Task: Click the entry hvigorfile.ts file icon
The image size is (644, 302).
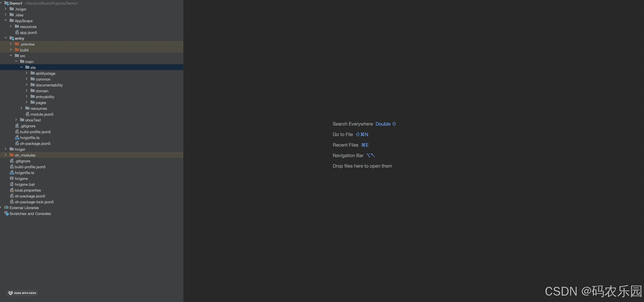Action: pyautogui.click(x=17, y=137)
